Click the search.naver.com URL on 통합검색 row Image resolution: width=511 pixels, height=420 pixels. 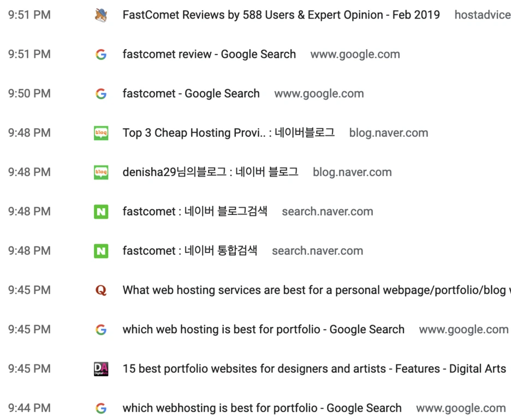click(x=317, y=250)
